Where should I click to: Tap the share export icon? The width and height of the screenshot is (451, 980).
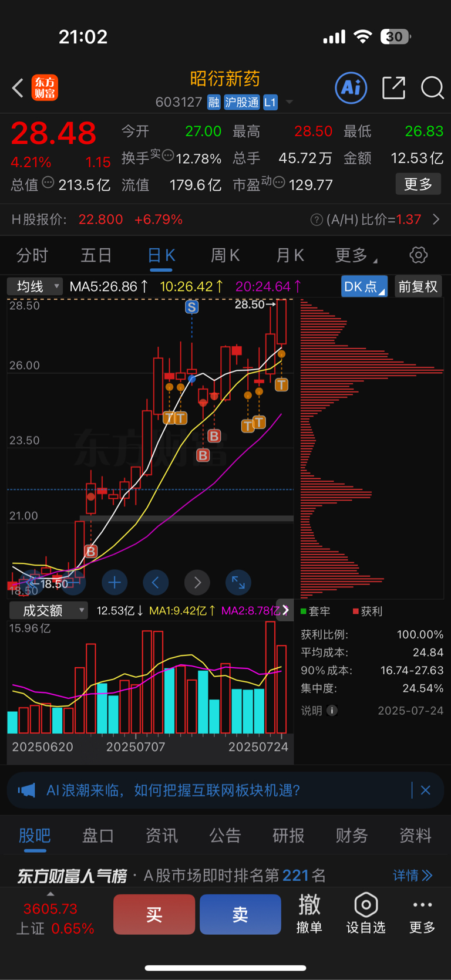(393, 87)
